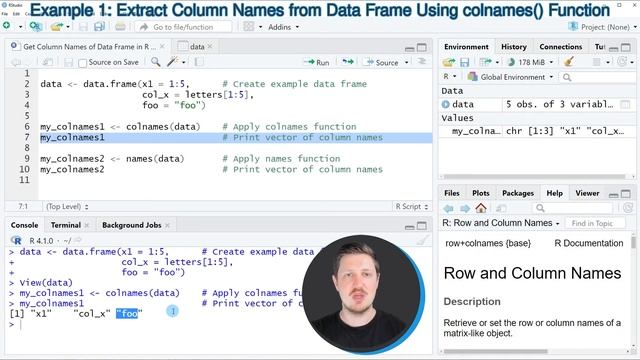Click the Print document icon
This screenshot has height=360, width=640.
point(120,27)
